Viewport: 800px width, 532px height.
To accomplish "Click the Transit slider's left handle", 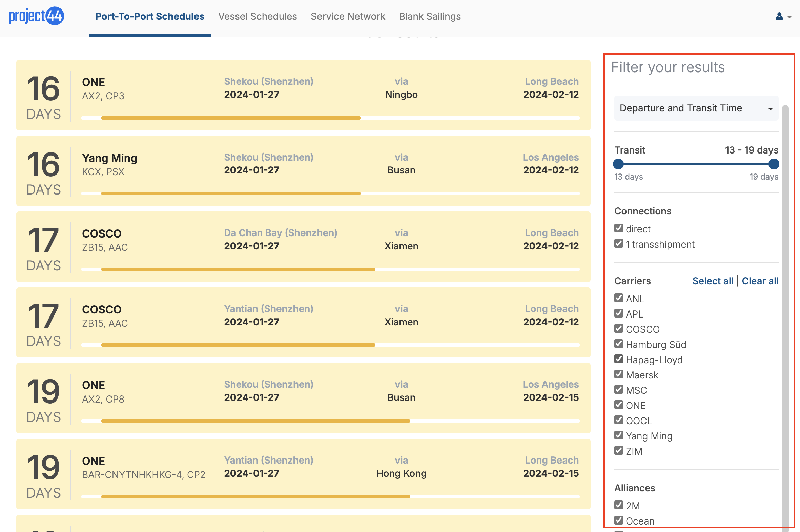I will tap(618, 164).
